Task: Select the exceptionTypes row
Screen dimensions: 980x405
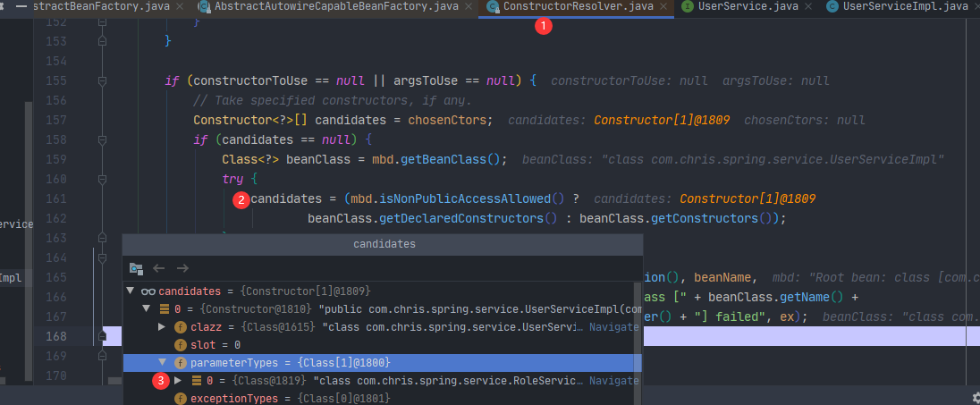Action: click(379, 398)
